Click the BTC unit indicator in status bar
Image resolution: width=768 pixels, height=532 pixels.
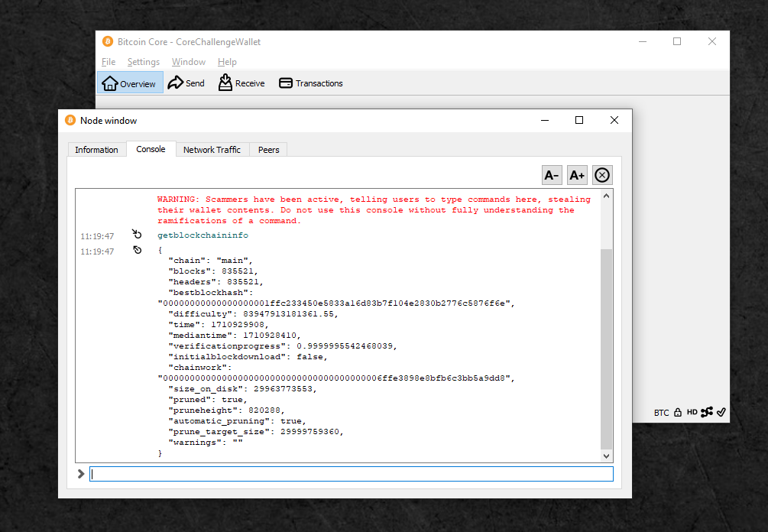pyautogui.click(x=661, y=413)
